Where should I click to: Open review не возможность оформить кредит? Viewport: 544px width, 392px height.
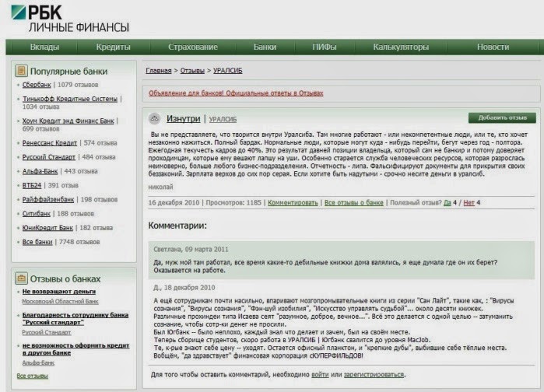(75, 349)
